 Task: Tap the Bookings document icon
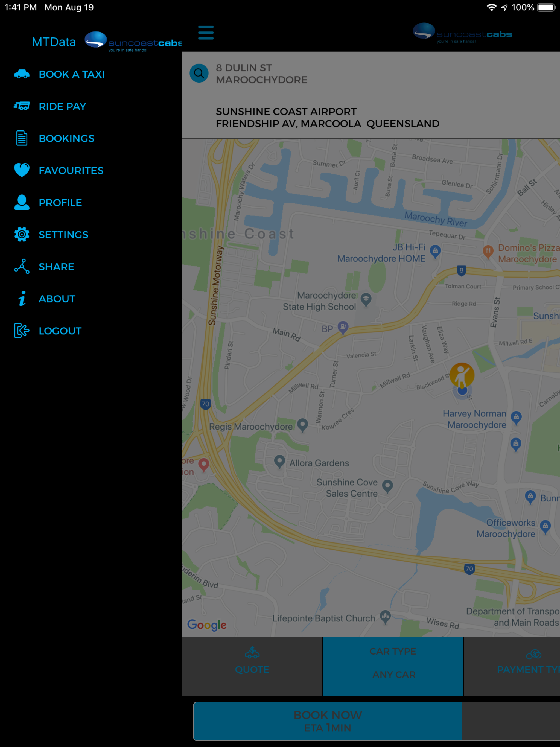click(22, 138)
